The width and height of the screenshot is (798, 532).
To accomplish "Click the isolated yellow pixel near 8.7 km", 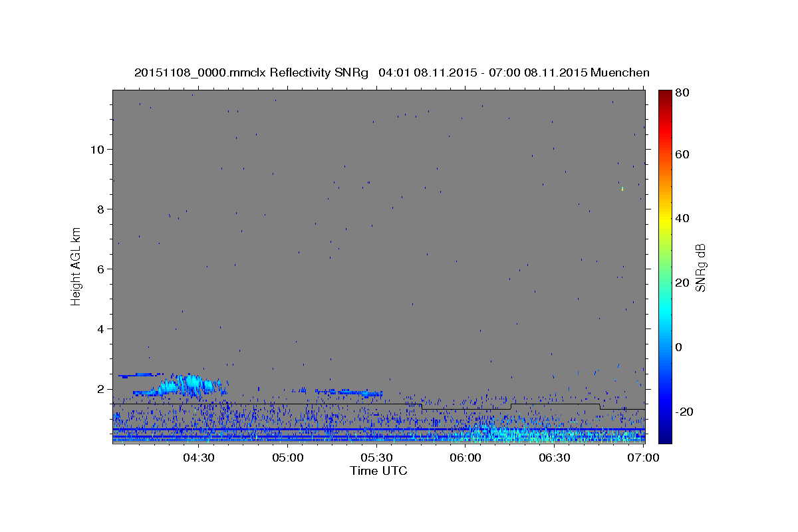I will click(622, 189).
